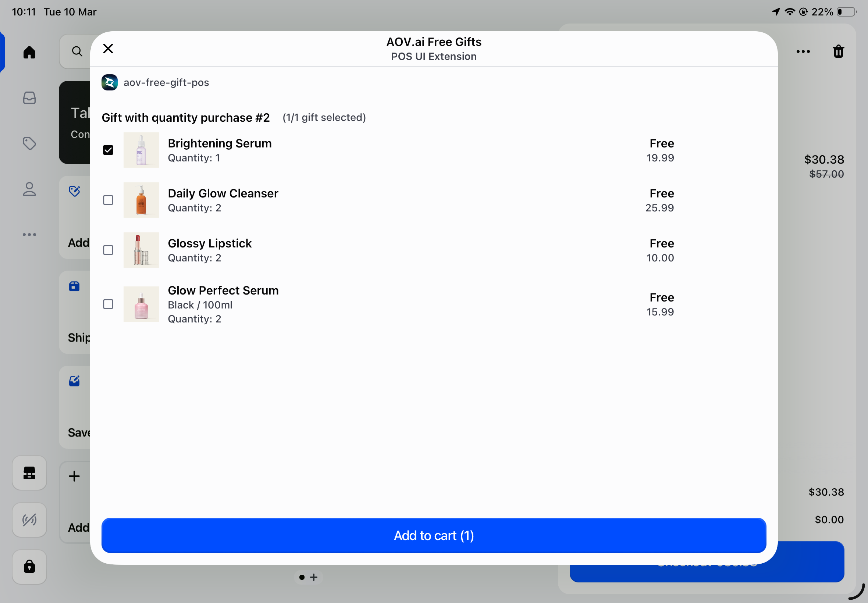
Task: Click the (1/1 gift selected) counter text
Action: point(324,118)
